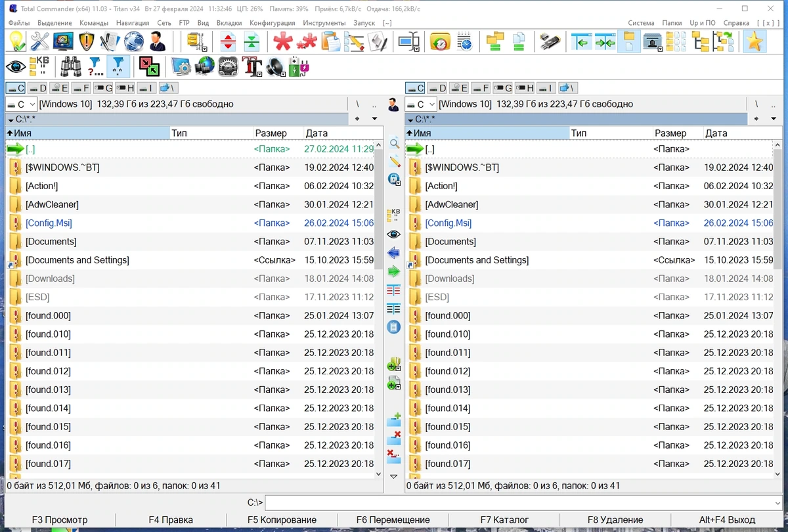Expand the archive packer icon dropdown

click(x=206, y=49)
